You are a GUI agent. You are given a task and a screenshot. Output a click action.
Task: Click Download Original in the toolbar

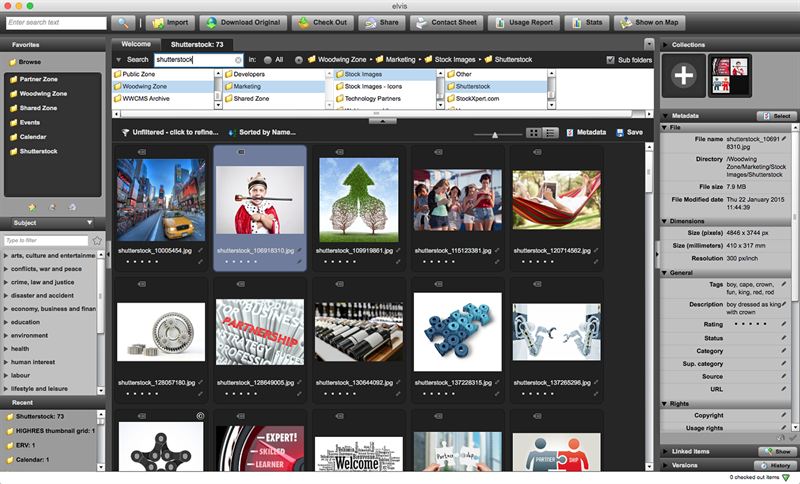[243, 22]
